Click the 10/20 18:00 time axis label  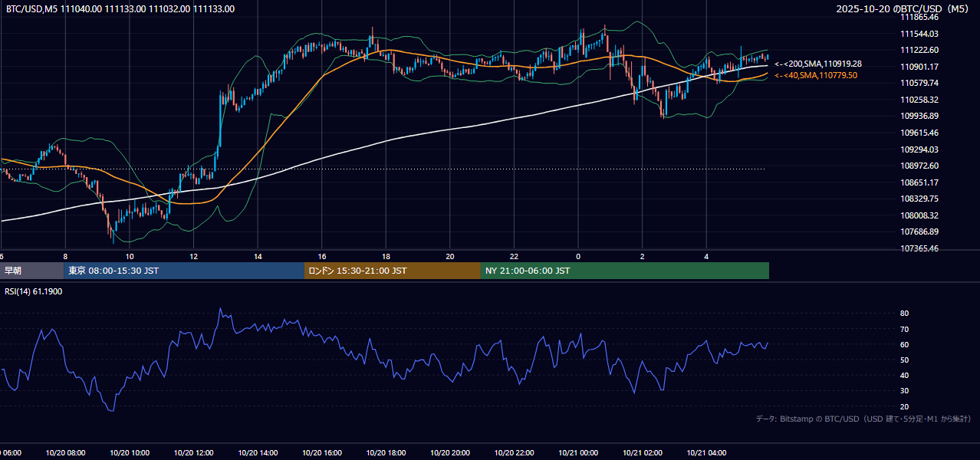[386, 453]
